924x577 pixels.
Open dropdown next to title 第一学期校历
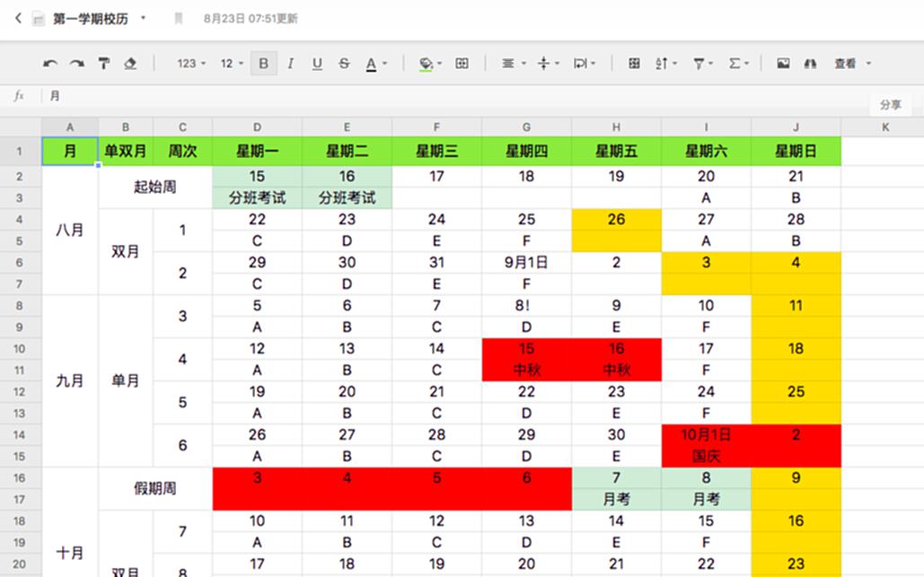[143, 18]
